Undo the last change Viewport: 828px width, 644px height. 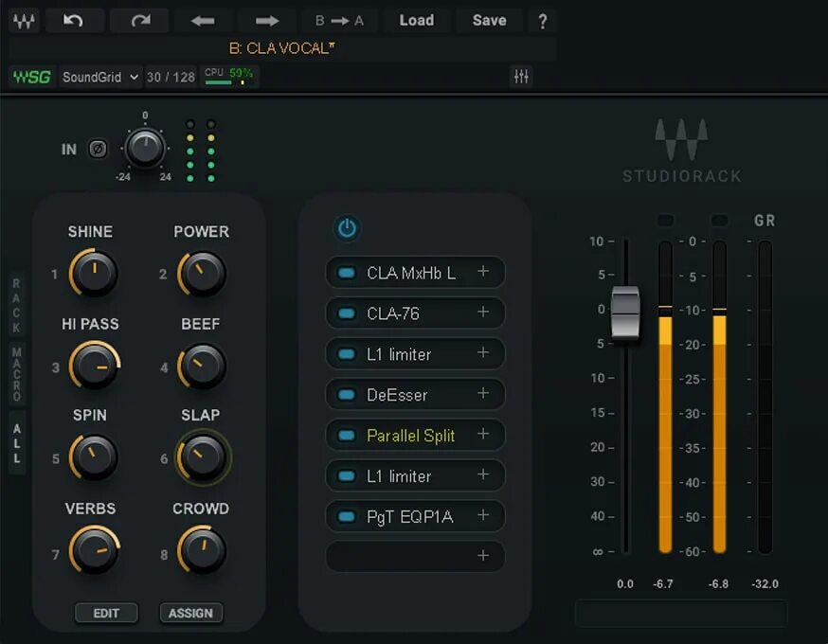(x=73, y=21)
